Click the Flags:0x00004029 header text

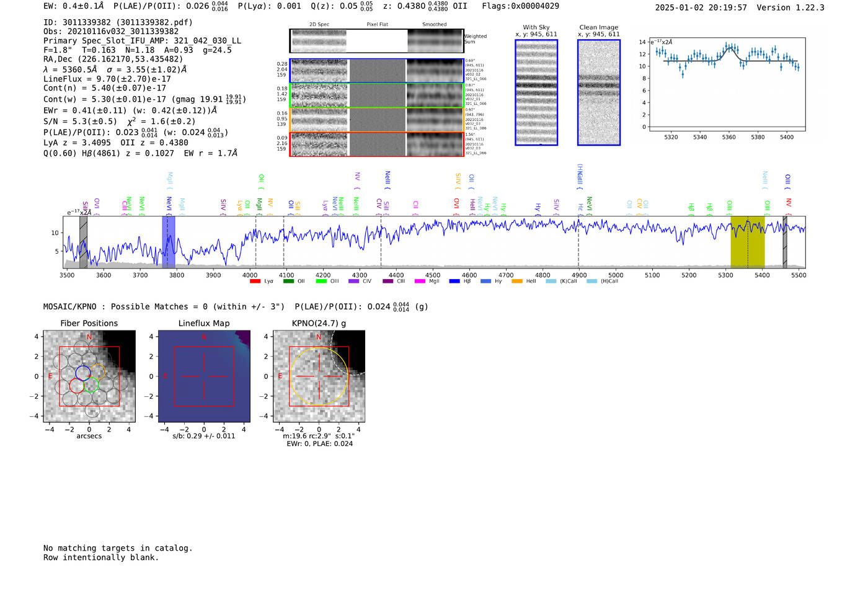pyautogui.click(x=520, y=6)
